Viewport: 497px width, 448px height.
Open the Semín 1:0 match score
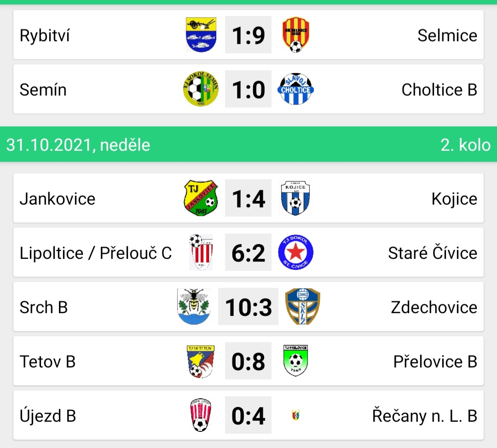tap(248, 89)
